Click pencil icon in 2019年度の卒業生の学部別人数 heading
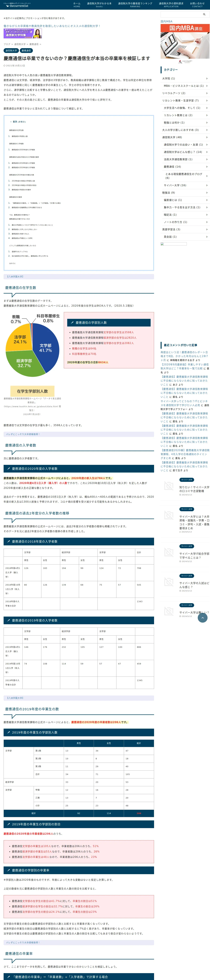210x980 pixels. [8, 732]
